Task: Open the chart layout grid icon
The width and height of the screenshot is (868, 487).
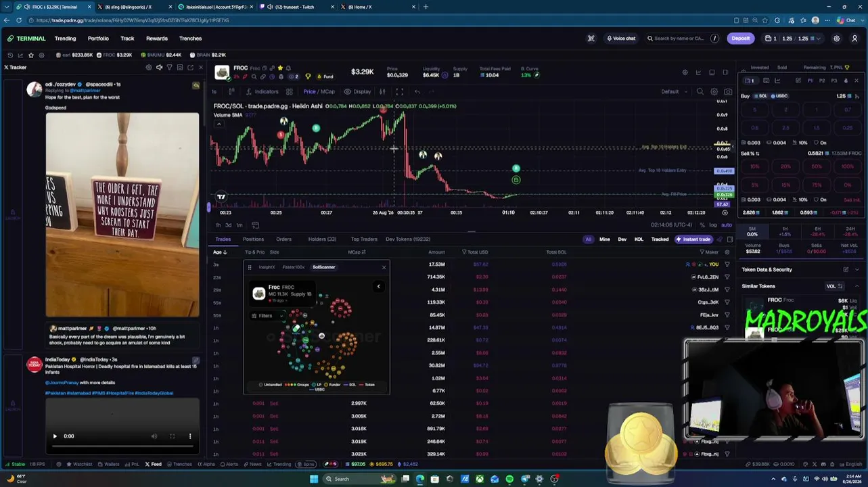Action: (x=289, y=92)
